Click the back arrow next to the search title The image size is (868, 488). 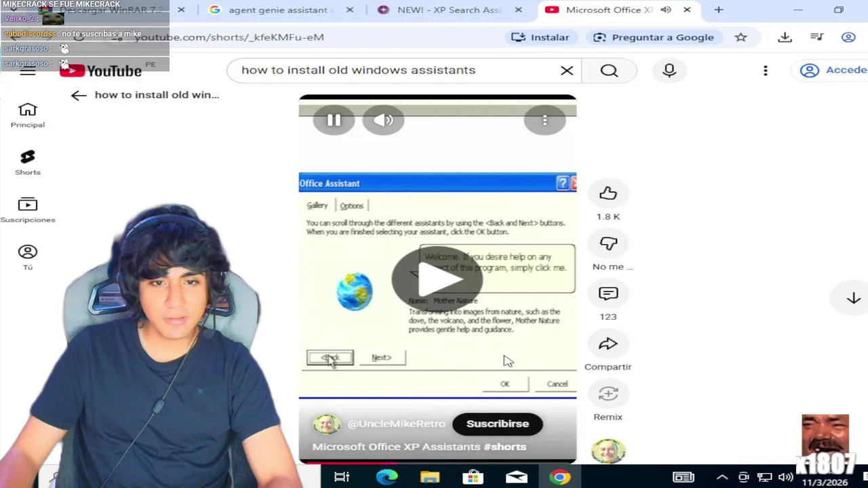(79, 96)
